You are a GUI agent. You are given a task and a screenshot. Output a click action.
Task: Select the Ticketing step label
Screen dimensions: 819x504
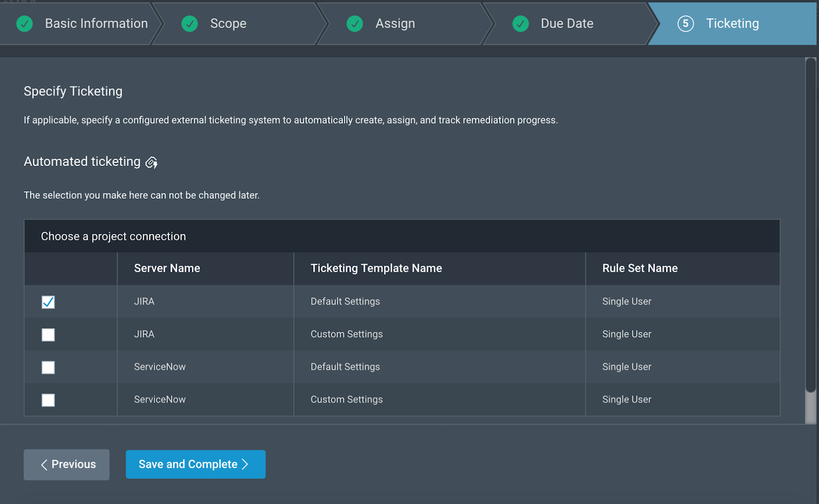point(732,24)
